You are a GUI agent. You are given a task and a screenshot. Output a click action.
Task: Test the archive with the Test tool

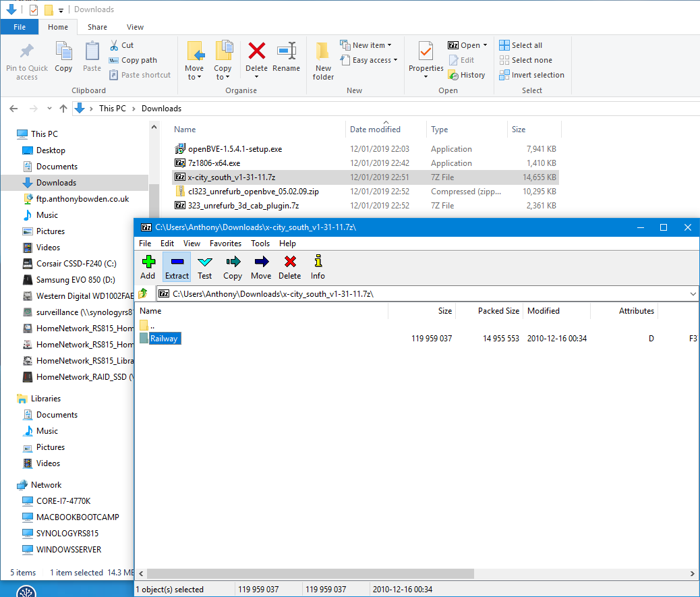click(204, 267)
